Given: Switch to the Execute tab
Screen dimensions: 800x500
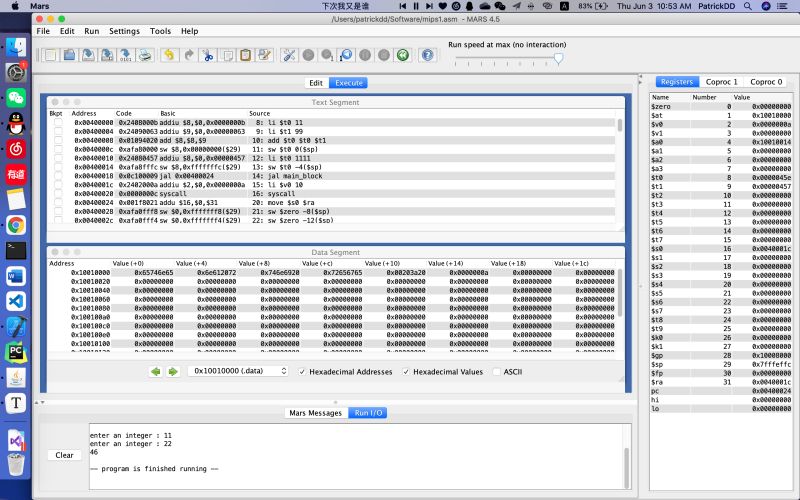Looking at the screenshot, I should pos(348,83).
